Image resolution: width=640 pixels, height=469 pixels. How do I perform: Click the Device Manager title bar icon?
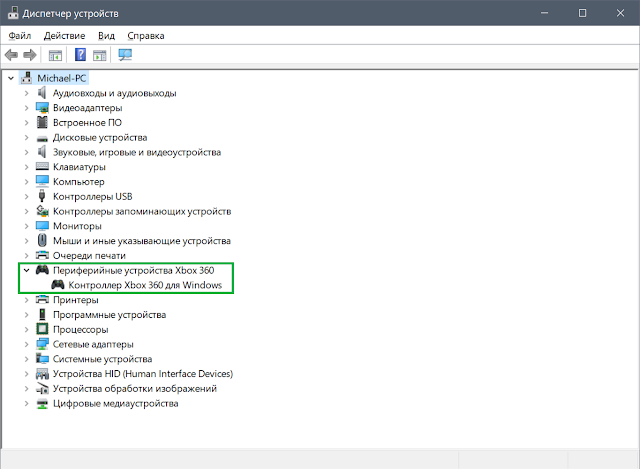click(x=13, y=13)
